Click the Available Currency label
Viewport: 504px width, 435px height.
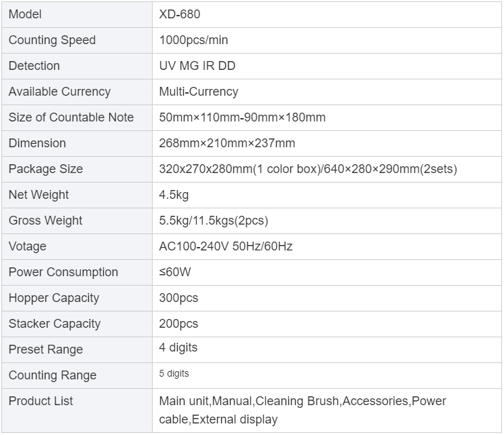(x=60, y=92)
